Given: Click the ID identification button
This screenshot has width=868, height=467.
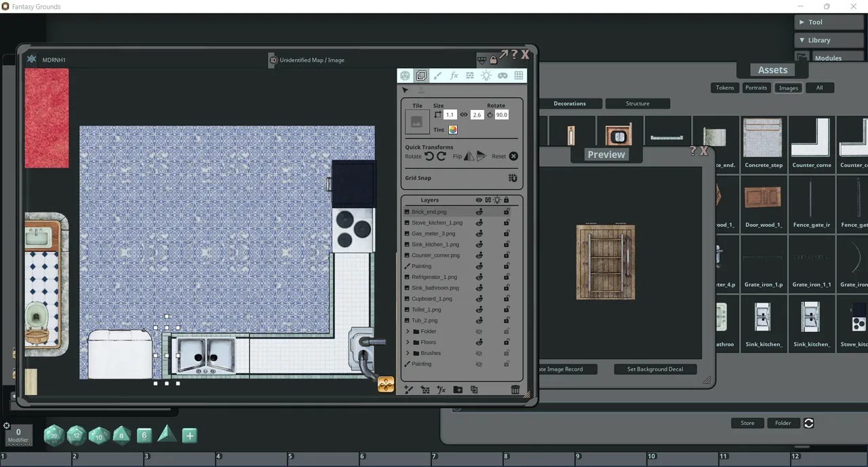Looking at the screenshot, I should pos(273,60).
